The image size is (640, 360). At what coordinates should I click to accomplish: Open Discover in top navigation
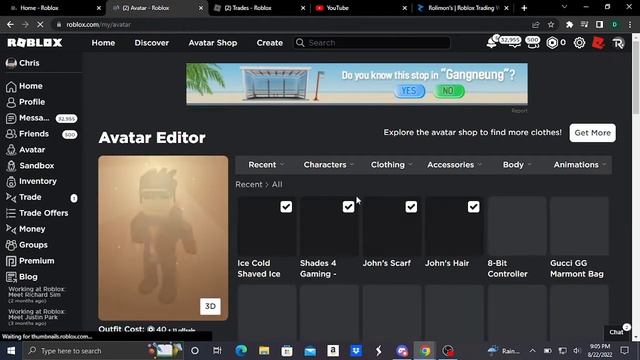[x=151, y=42]
